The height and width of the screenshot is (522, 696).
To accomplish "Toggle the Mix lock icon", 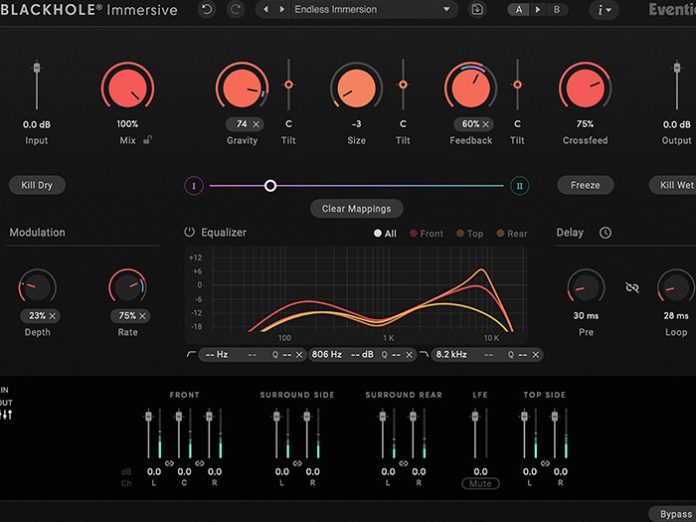I will (x=148, y=140).
